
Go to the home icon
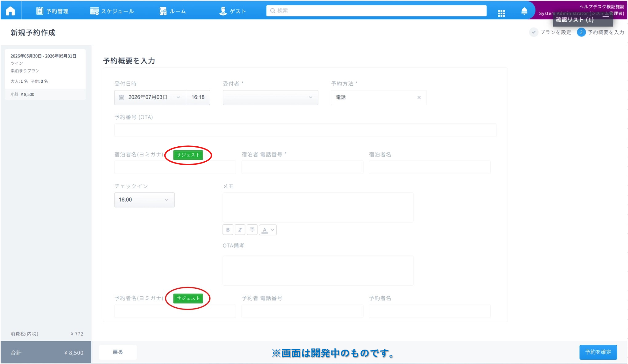pyautogui.click(x=10, y=11)
